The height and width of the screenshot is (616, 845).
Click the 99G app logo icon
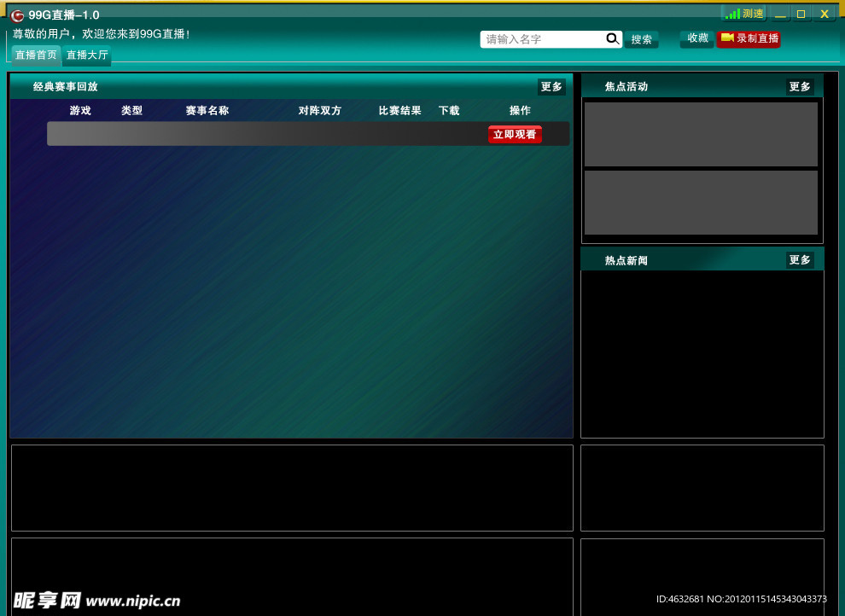17,15
